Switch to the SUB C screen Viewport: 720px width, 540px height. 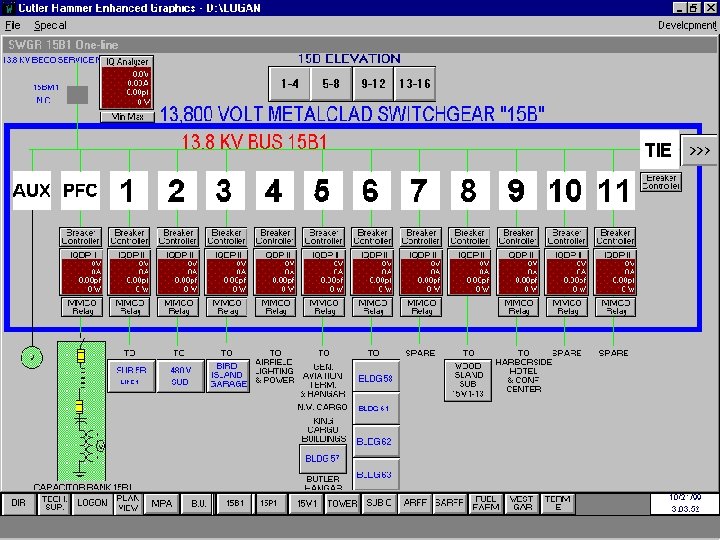tap(379, 504)
